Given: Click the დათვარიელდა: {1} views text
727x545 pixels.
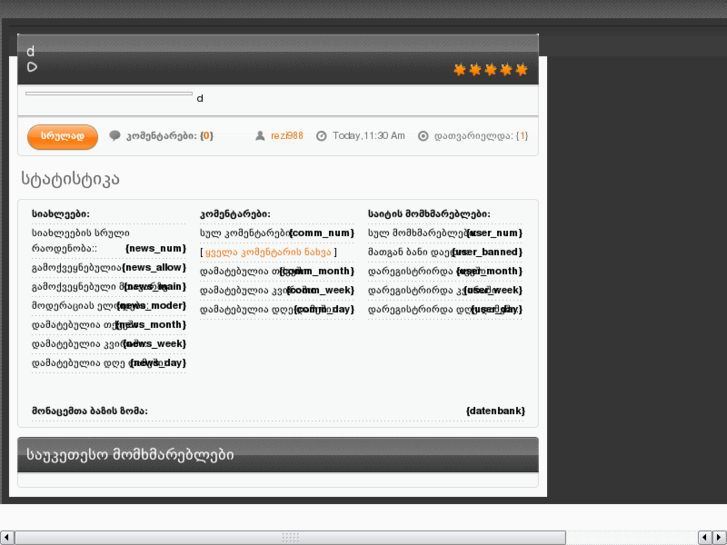Looking at the screenshot, I should [481, 136].
